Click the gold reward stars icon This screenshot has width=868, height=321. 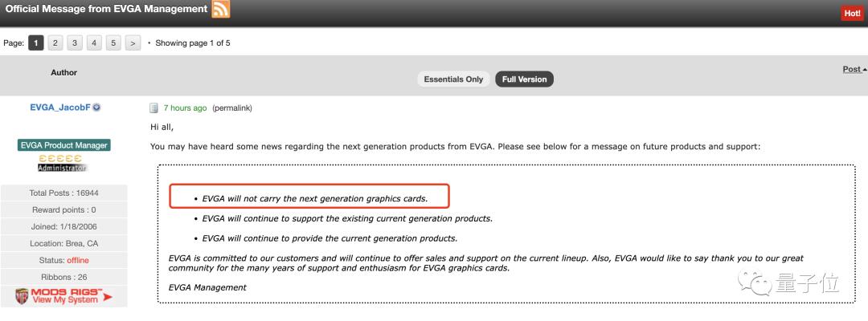coord(63,159)
